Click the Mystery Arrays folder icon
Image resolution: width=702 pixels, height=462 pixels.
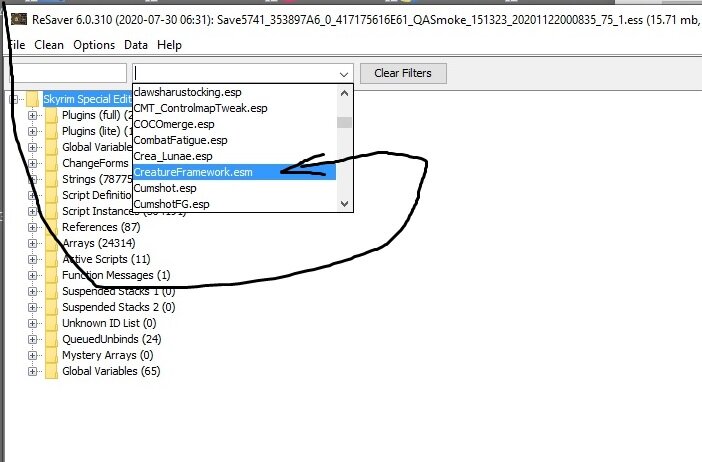point(51,355)
